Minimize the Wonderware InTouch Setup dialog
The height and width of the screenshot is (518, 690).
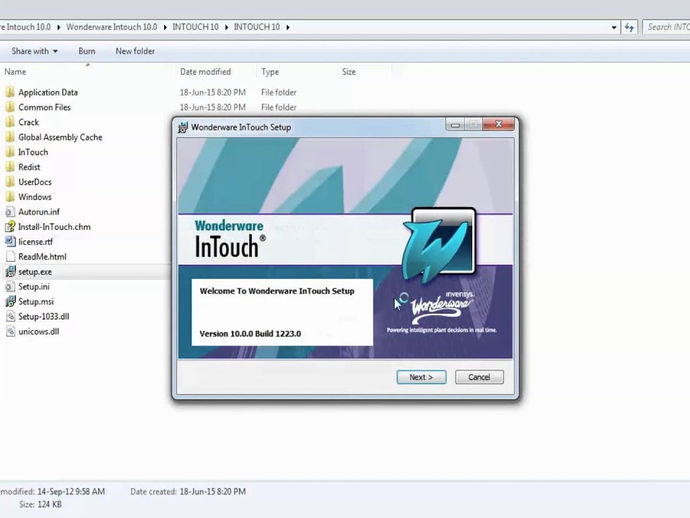[x=455, y=125]
